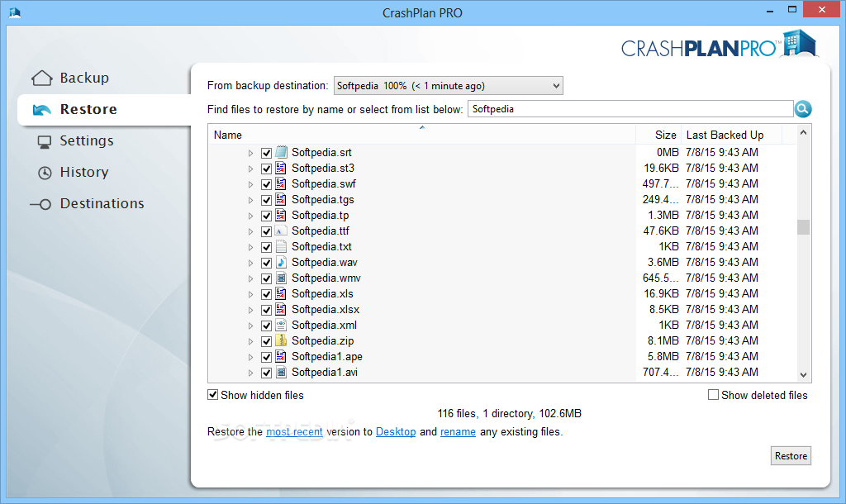Click the rename existing files link
Viewport: 846px width, 504px height.
click(458, 431)
